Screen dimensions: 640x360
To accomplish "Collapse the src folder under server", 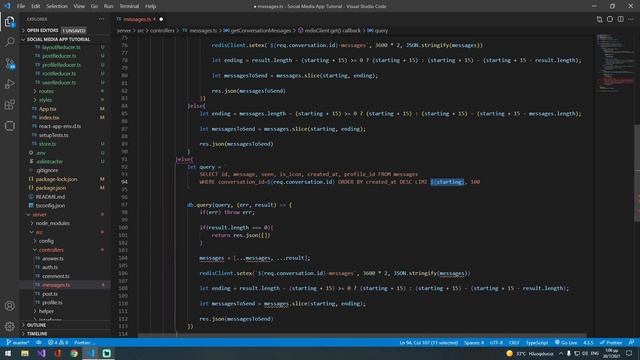I will 39,232.
